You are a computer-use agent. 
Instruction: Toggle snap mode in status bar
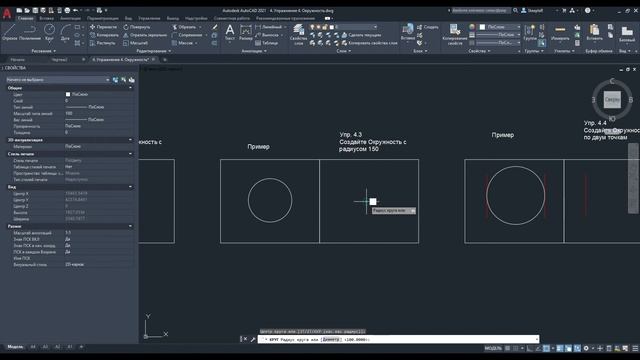click(516, 348)
